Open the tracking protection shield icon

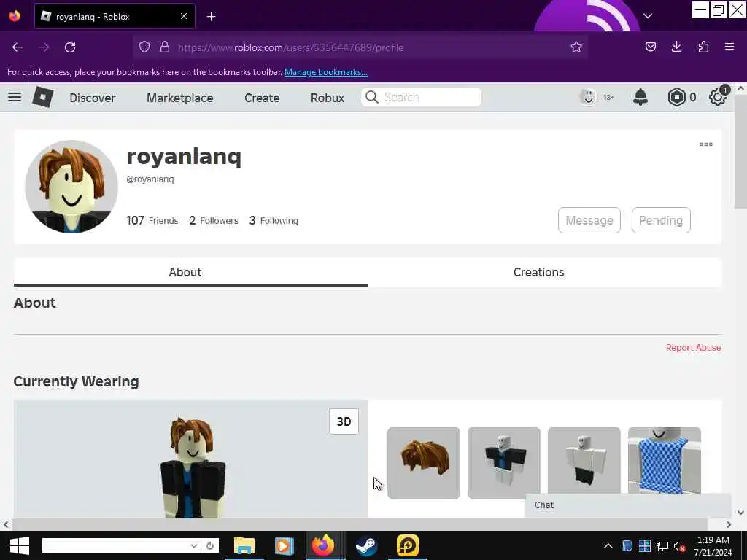[x=144, y=47]
